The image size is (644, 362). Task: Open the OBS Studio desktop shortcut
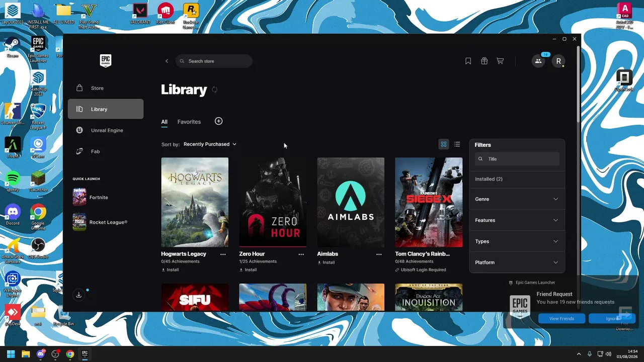(x=38, y=249)
